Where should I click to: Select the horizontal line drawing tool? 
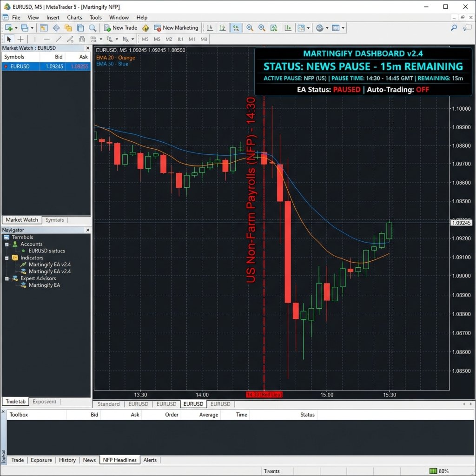pos(46,39)
